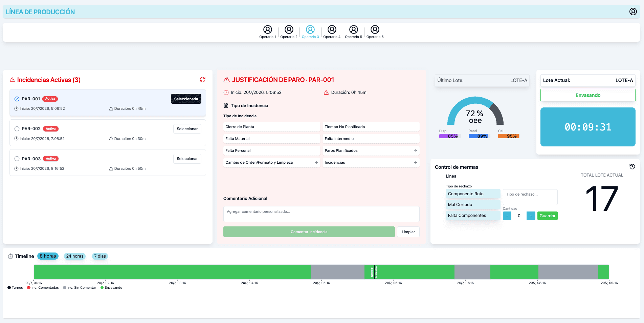Select the PAR-003 radio circle
This screenshot has height=323, width=644.
coord(17,159)
